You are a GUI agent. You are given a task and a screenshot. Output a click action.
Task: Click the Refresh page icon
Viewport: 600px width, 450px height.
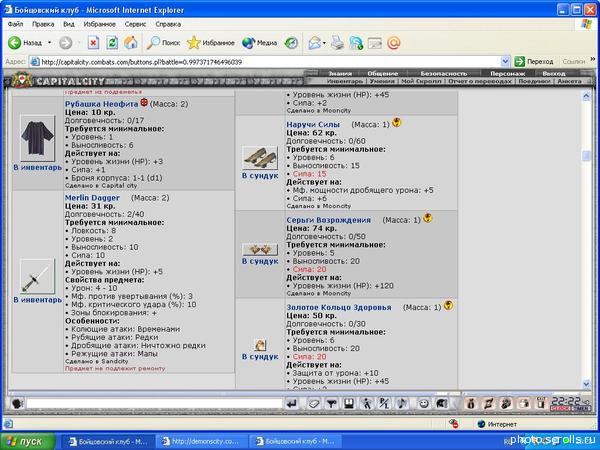(x=112, y=43)
